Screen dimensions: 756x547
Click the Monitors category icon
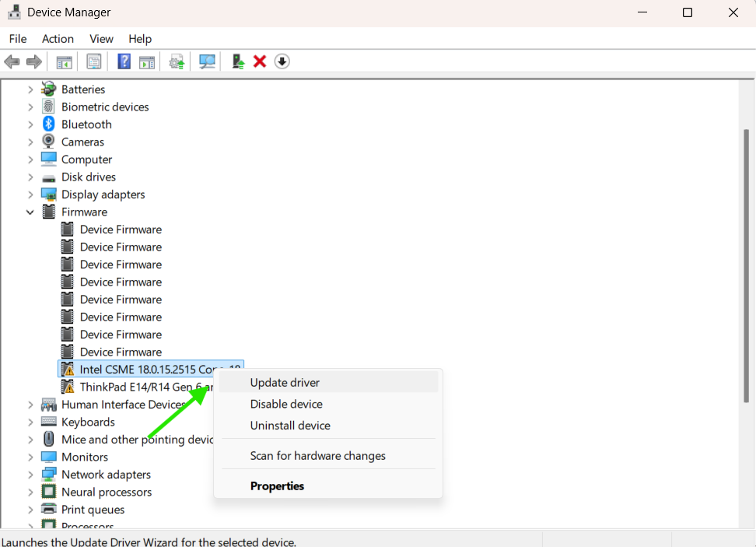tap(49, 456)
